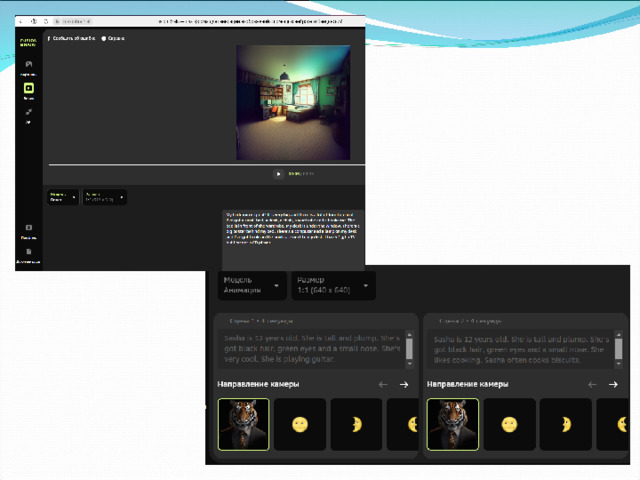Open the small model dropdown in browser window
Viewport: 640px width, 480px height.
pyautogui.click(x=63, y=197)
